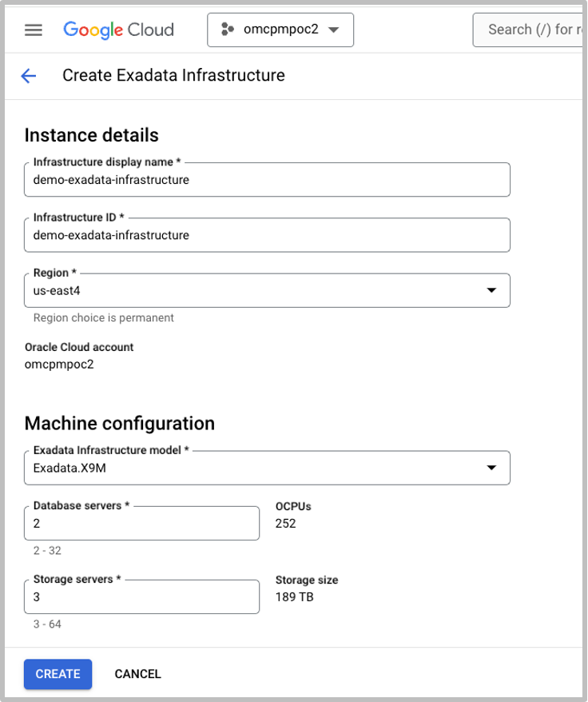This screenshot has height=702, width=588.
Task: Open the Region dropdown caret
Action: coord(492,290)
